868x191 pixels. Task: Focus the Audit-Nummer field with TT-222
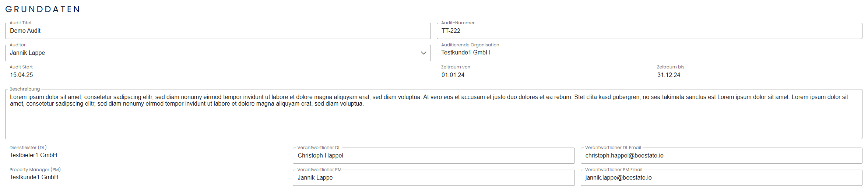tap(649, 31)
